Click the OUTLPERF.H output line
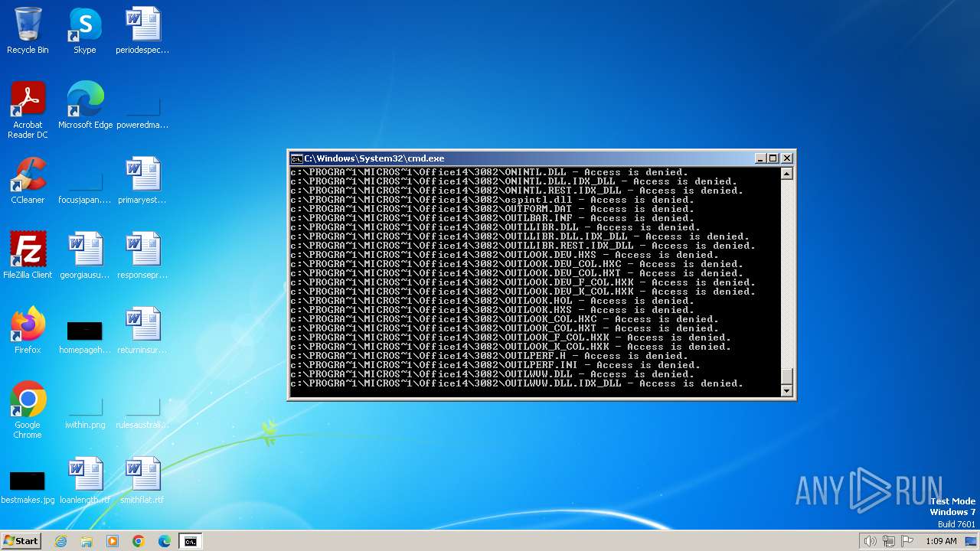The image size is (980, 551). tap(489, 356)
